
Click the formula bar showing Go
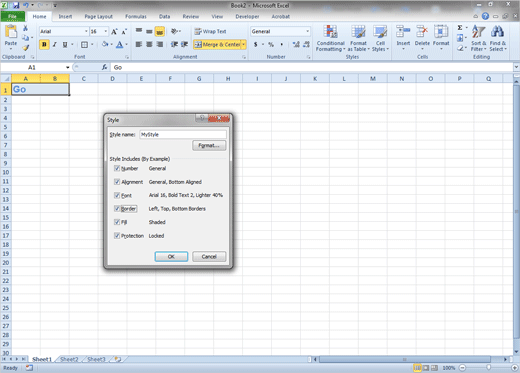tap(312, 67)
